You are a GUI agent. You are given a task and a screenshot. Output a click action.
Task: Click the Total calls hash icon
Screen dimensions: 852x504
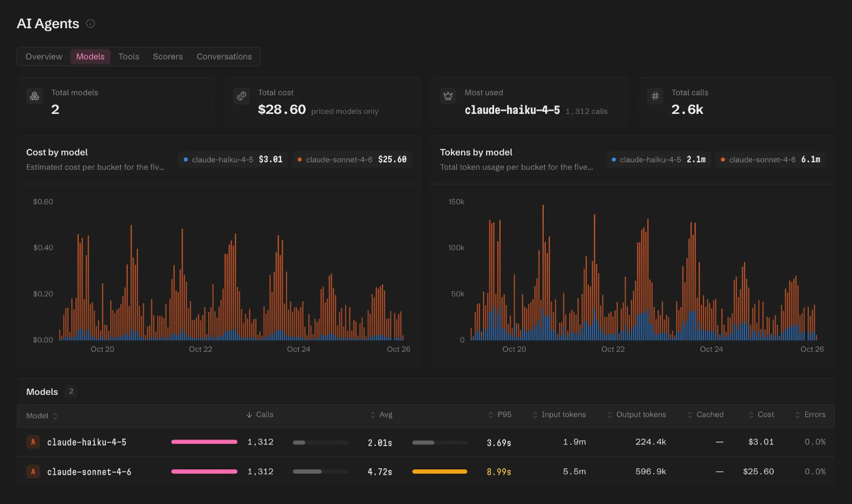(655, 96)
